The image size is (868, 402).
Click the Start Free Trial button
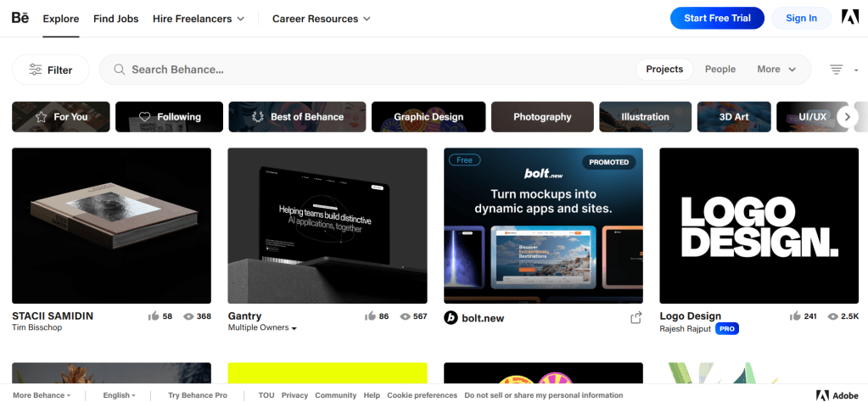[x=717, y=18]
